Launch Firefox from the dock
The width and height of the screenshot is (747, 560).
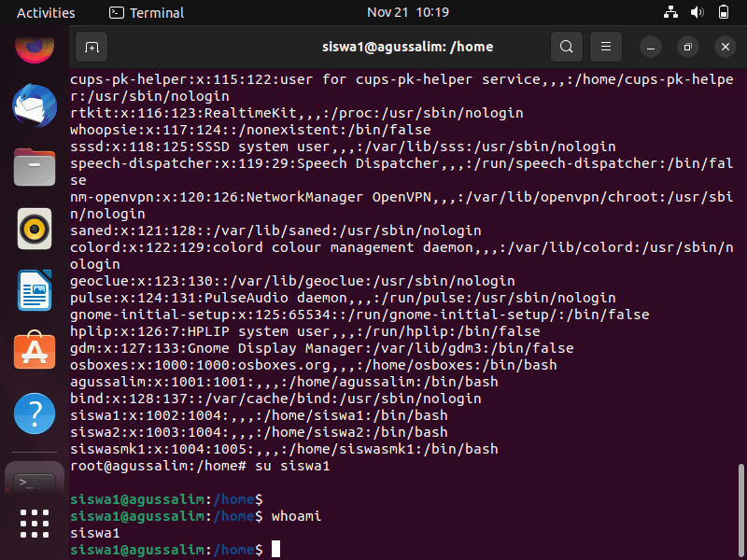tap(35, 48)
